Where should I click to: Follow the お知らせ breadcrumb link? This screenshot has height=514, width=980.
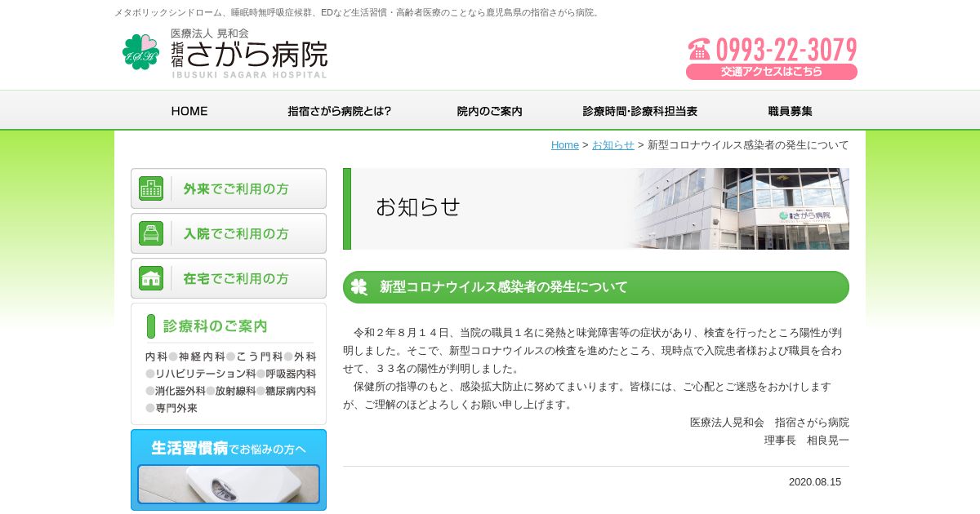(x=613, y=145)
